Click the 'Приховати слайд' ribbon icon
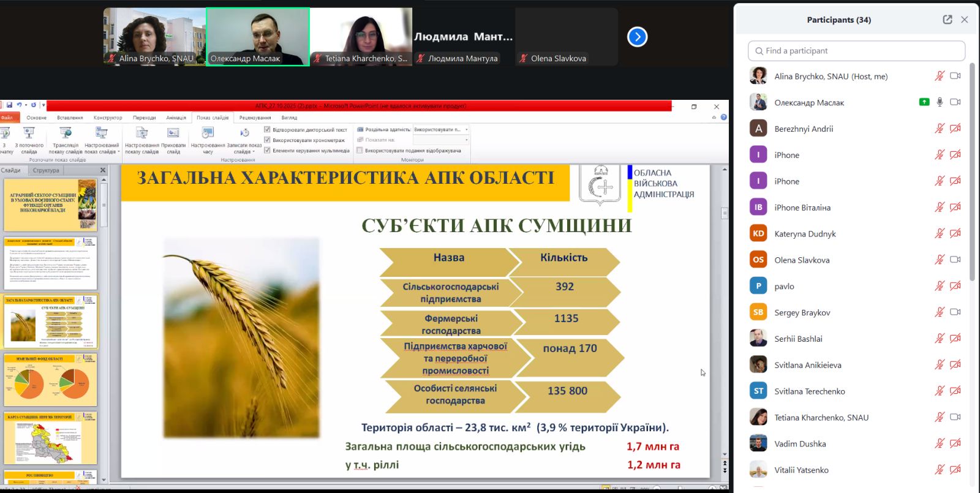Screen dimensions: 980x493 tap(173, 134)
